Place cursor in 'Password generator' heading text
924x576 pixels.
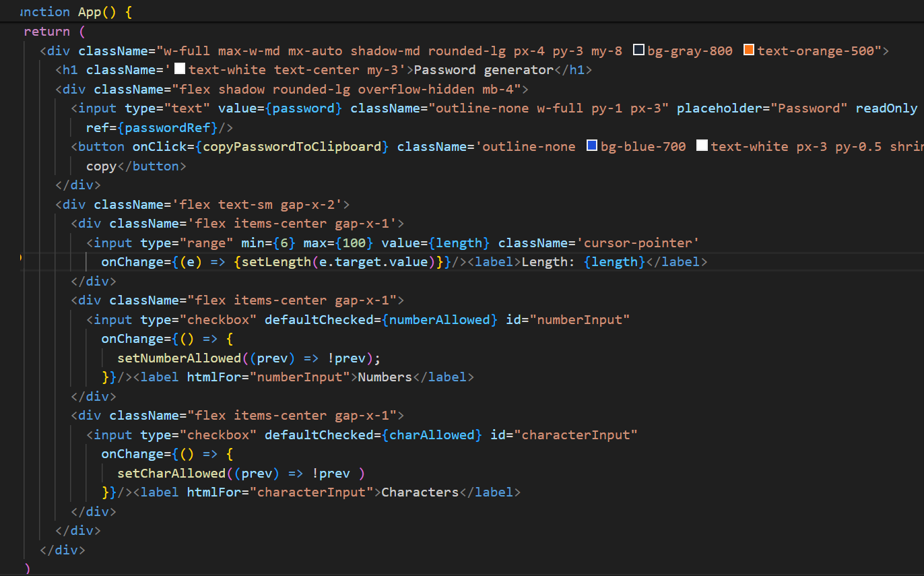[484, 69]
